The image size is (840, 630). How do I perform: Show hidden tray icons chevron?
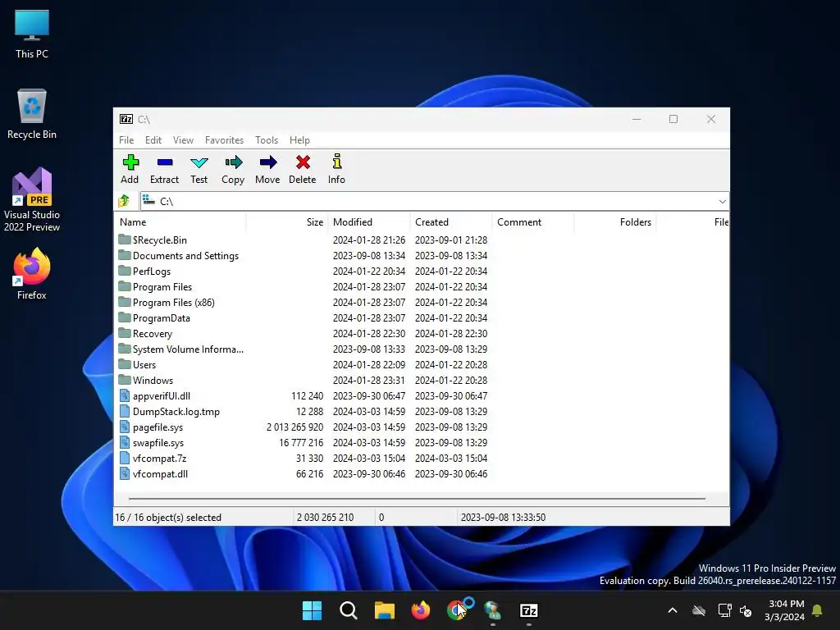pos(673,610)
